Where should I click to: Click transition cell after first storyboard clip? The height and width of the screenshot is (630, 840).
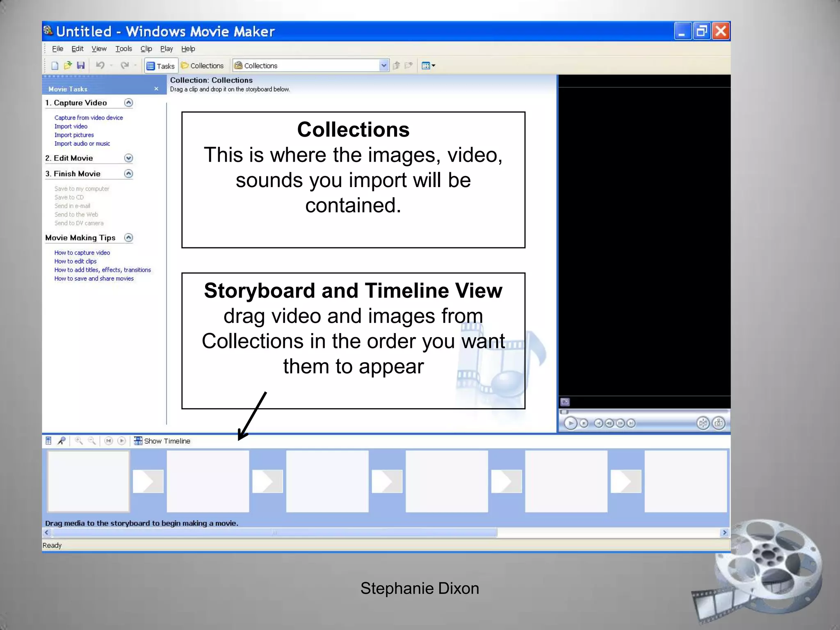tap(148, 481)
